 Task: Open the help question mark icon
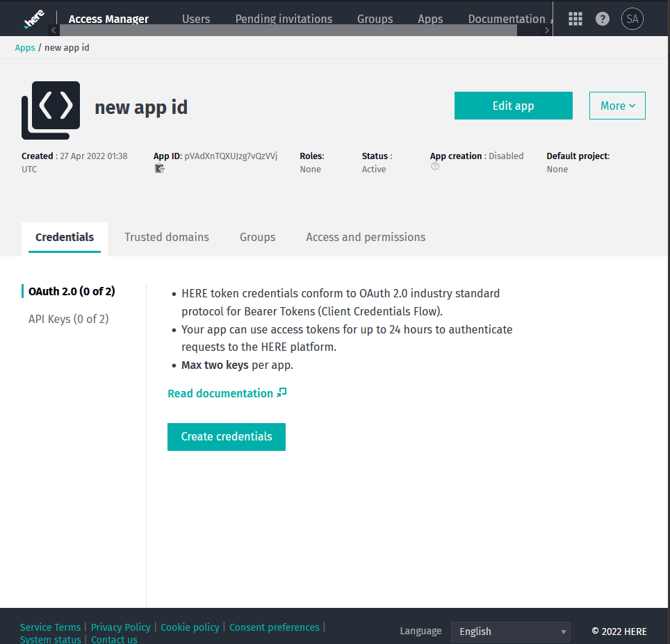click(x=603, y=19)
